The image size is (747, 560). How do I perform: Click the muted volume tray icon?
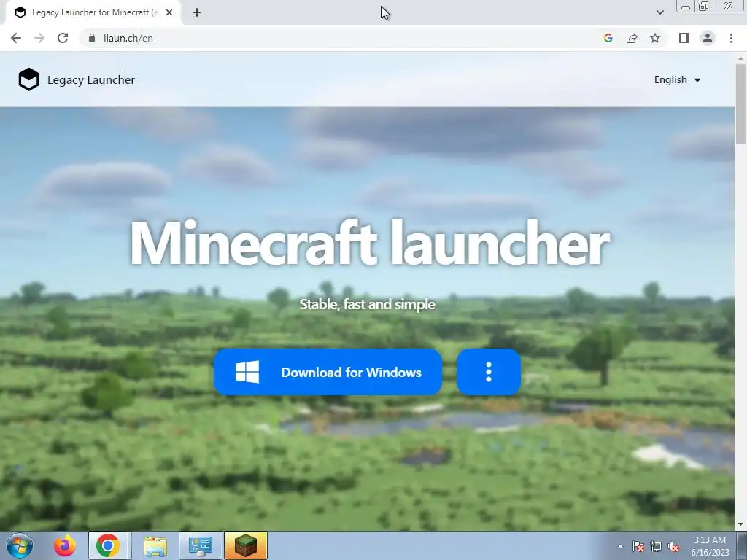tap(673, 546)
